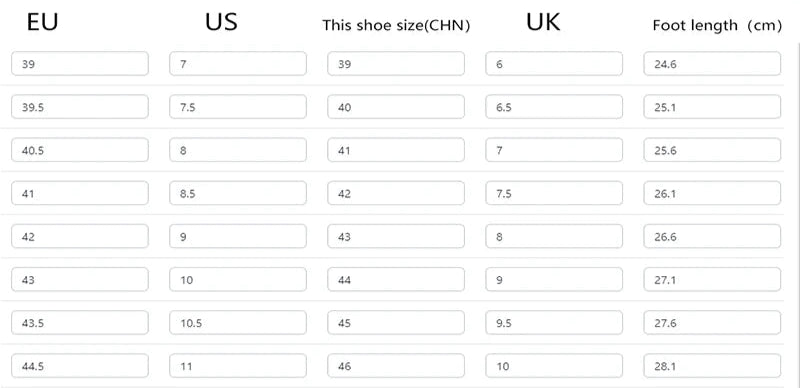This screenshot has width=800, height=388.
Task: Click the foot length 26.6 field
Action: (x=712, y=236)
